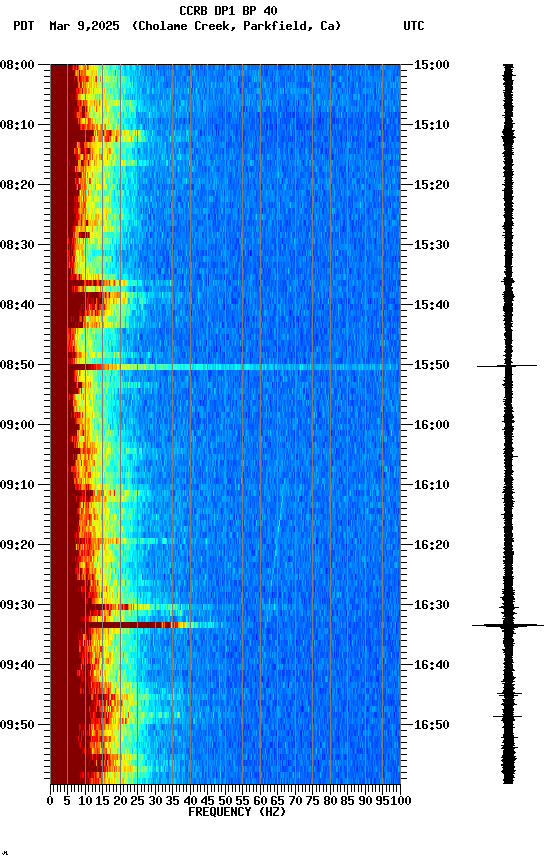Click the 25 Hz frequency axis label

tap(138, 801)
